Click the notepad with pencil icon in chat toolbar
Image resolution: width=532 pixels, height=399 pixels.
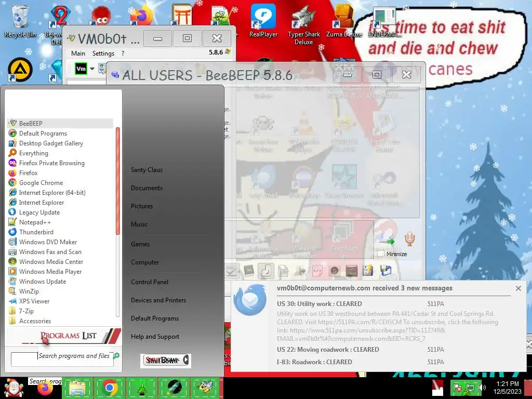point(368,271)
